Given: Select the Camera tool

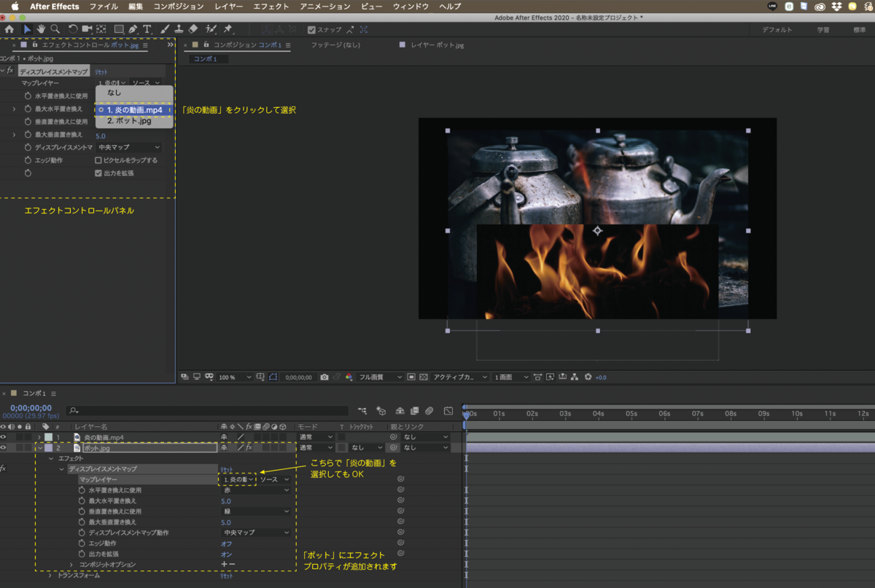Looking at the screenshot, I should pos(87,29).
